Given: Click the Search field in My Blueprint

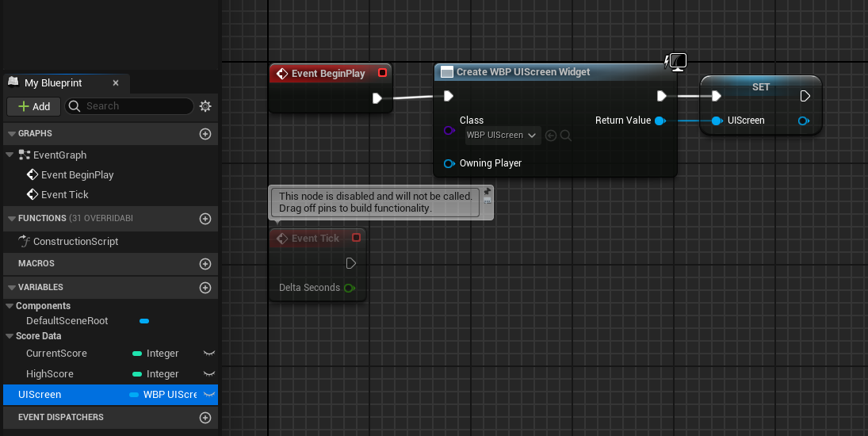Looking at the screenshot, I should point(129,106).
